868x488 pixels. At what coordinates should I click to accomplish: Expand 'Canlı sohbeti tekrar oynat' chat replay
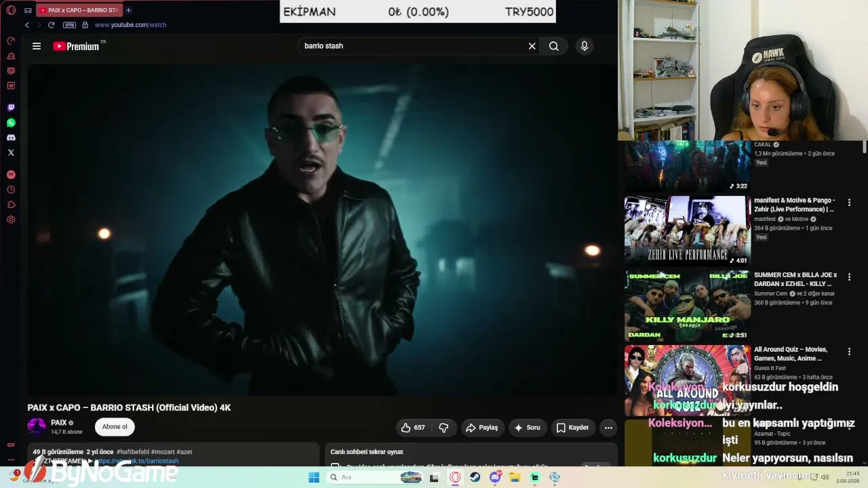point(367,452)
